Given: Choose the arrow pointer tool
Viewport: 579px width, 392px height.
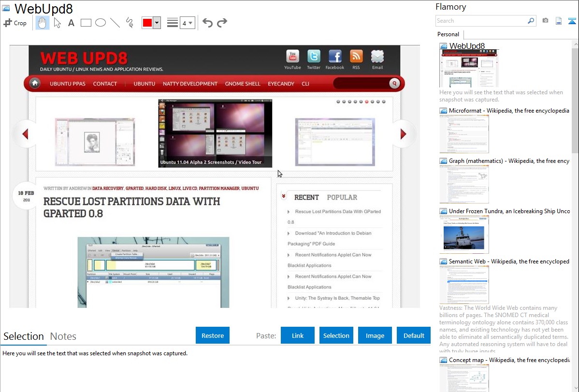Looking at the screenshot, I should [x=57, y=23].
